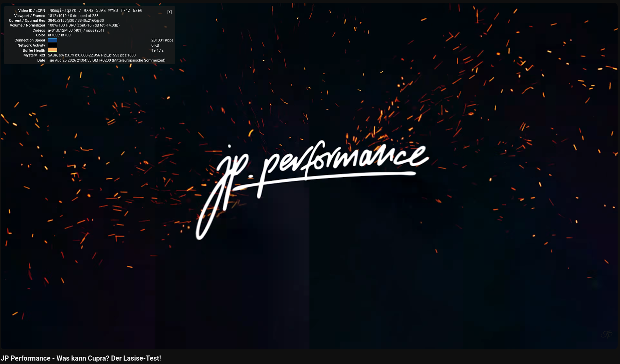Image resolution: width=620 pixels, height=364 pixels.
Task: Click the black Network Activity graph
Action: pos(52,45)
